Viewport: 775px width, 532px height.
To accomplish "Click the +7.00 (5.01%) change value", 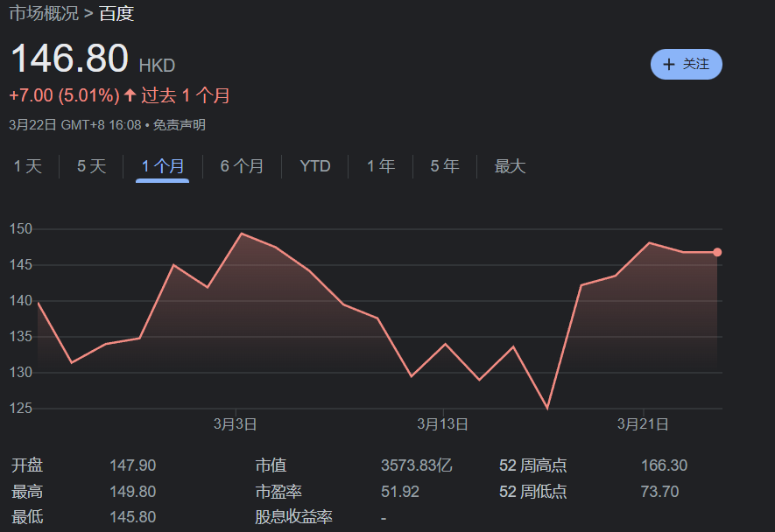I will click(64, 95).
